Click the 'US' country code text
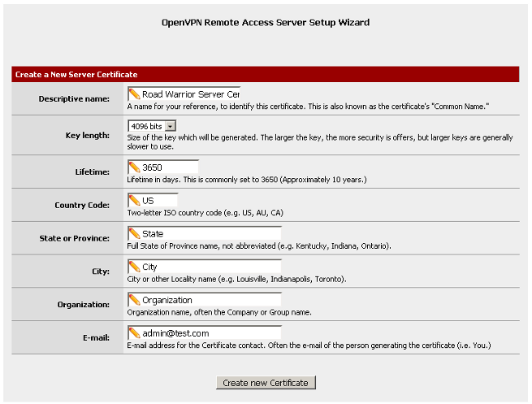The image size is (532, 404). click(148, 200)
